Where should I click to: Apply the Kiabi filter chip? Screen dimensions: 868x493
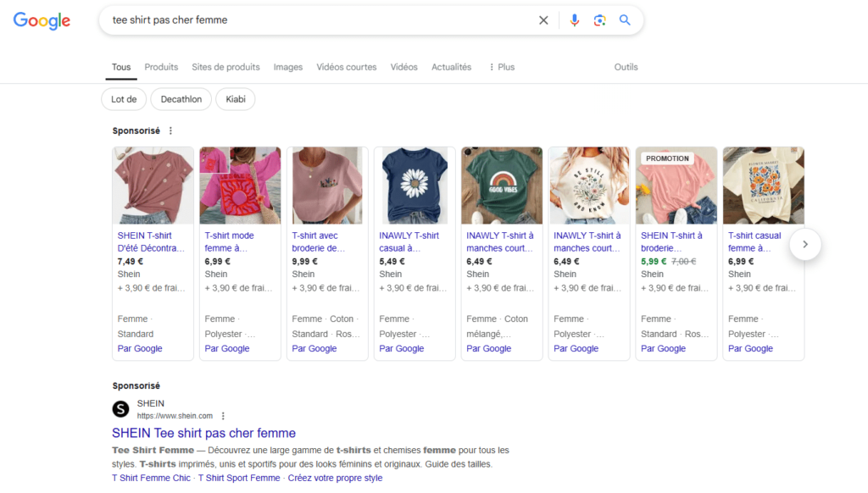pyautogui.click(x=236, y=99)
